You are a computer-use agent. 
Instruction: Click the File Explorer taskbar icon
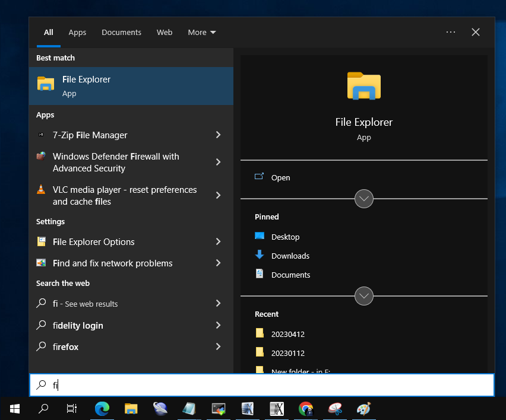click(x=131, y=408)
